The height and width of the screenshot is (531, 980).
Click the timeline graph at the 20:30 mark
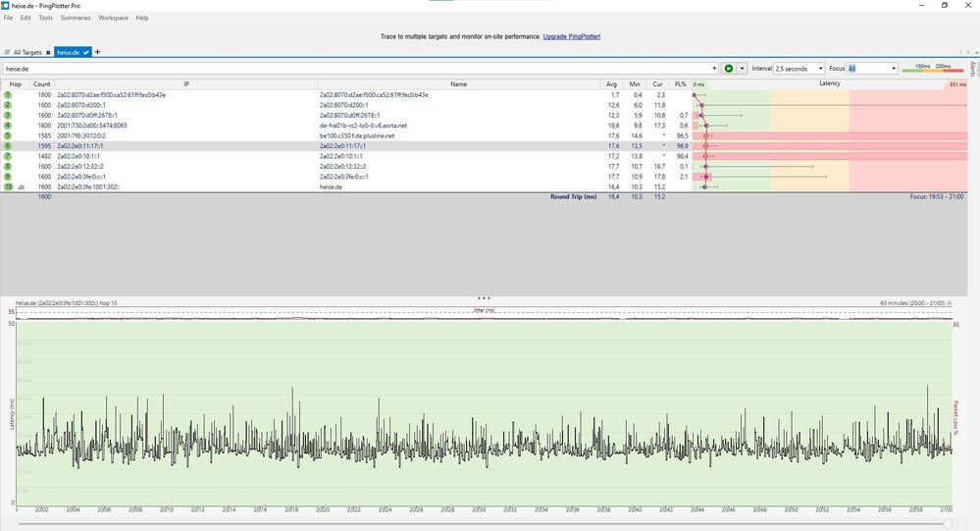pos(479,413)
